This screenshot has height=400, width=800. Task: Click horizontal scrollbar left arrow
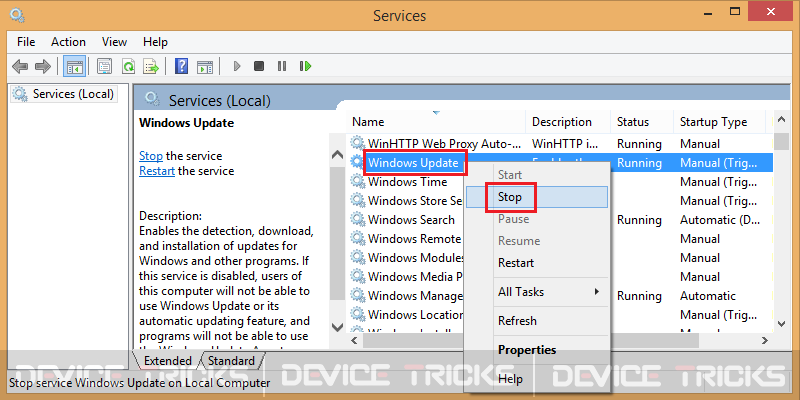tap(356, 340)
